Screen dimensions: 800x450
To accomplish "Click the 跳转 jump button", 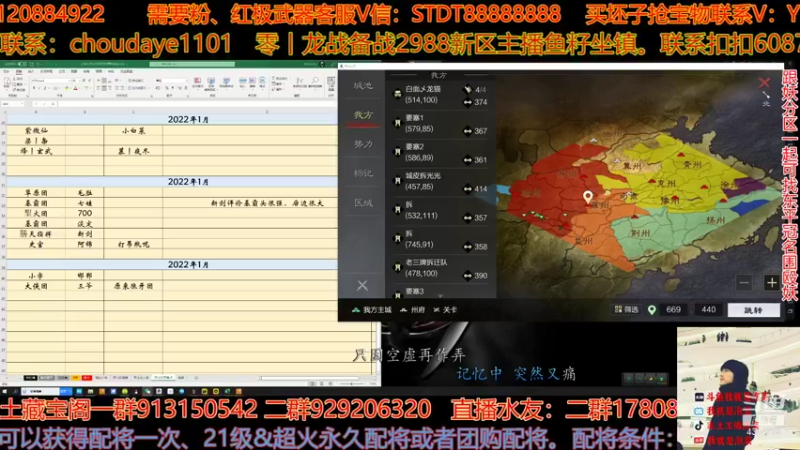I will point(754,310).
